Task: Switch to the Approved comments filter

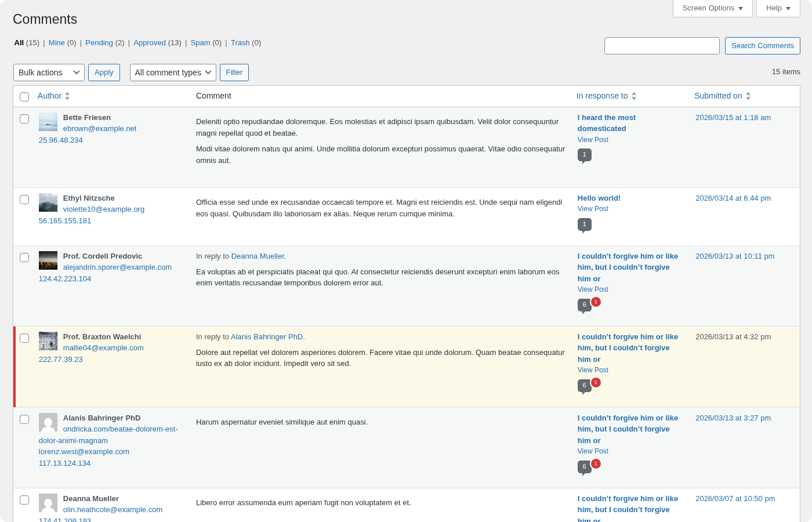Action: [x=150, y=42]
